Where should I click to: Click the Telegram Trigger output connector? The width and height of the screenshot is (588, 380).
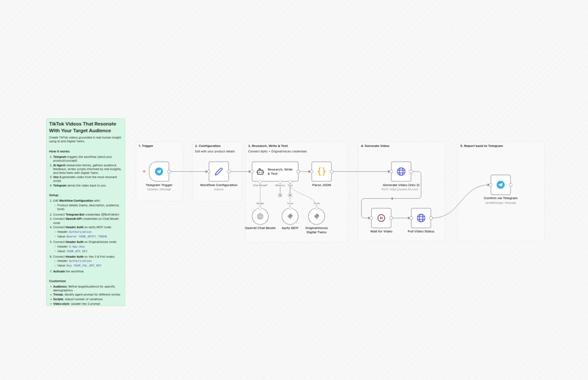(x=169, y=172)
